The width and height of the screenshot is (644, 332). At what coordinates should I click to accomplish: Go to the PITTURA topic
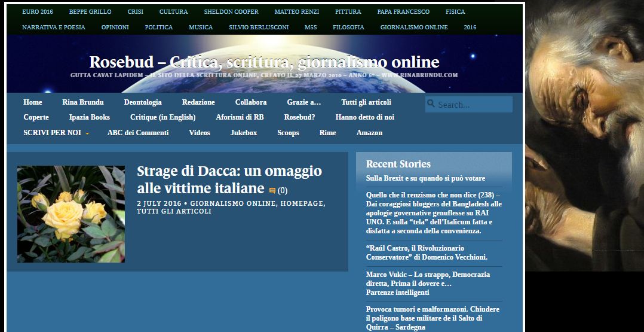point(348,11)
